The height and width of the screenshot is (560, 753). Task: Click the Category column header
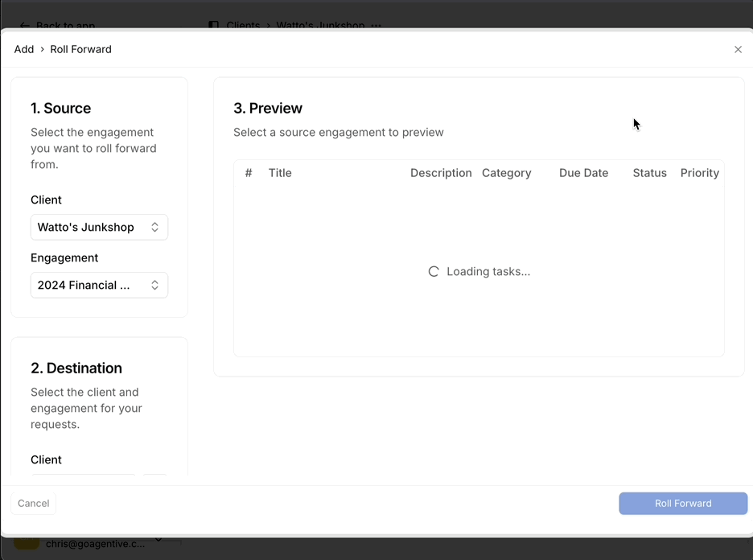coord(506,173)
